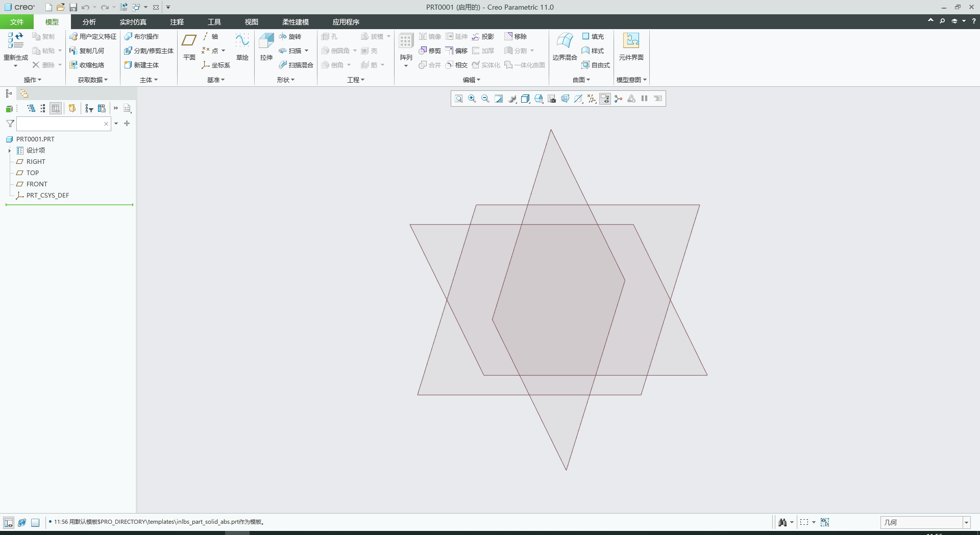The width and height of the screenshot is (980, 535).
Task: Toggle pause of display updates
Action: [x=644, y=99]
